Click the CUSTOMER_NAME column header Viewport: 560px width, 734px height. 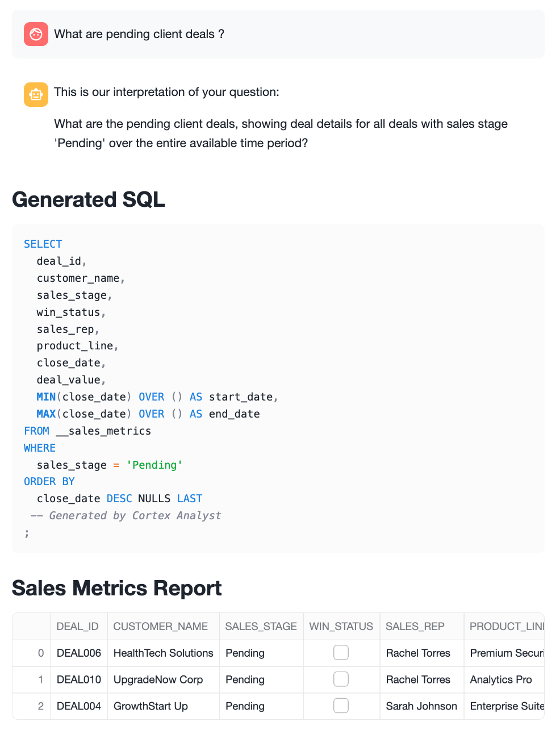[x=161, y=626]
